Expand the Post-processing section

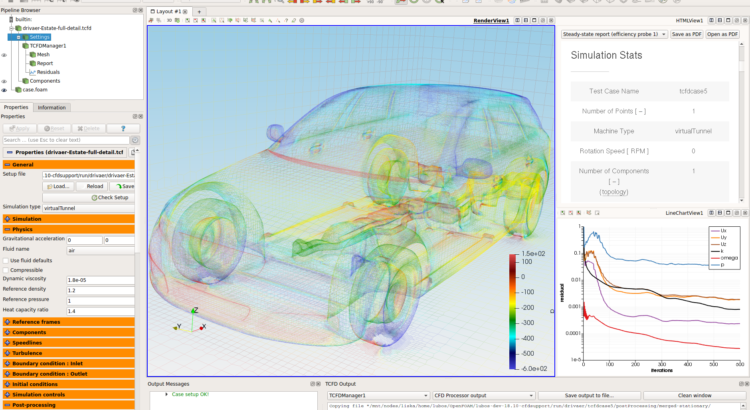click(x=69, y=405)
